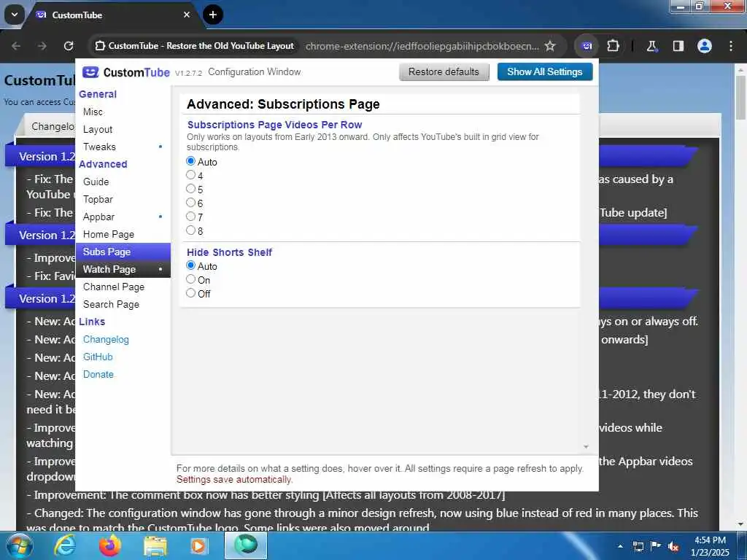
Task: Open the GitHub link
Action: pyautogui.click(x=98, y=357)
